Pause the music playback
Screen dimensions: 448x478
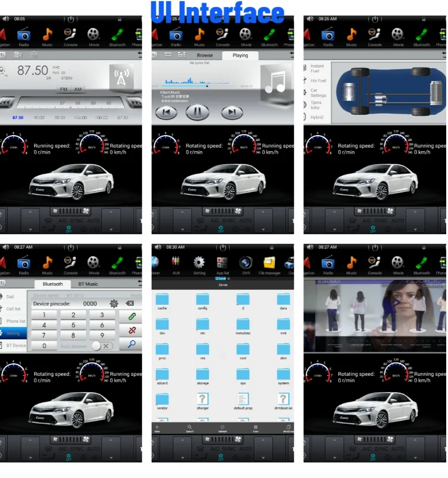click(198, 112)
